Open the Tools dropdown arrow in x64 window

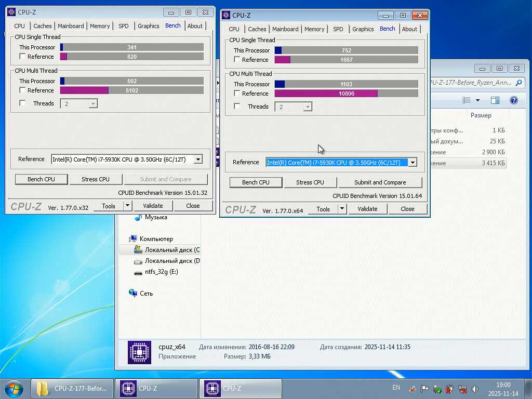coord(342,209)
